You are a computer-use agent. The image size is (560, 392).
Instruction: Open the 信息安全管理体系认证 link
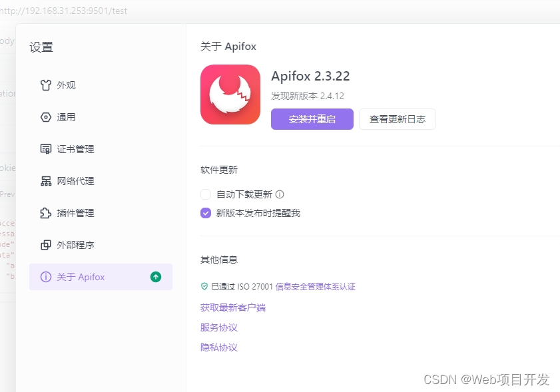click(x=316, y=287)
